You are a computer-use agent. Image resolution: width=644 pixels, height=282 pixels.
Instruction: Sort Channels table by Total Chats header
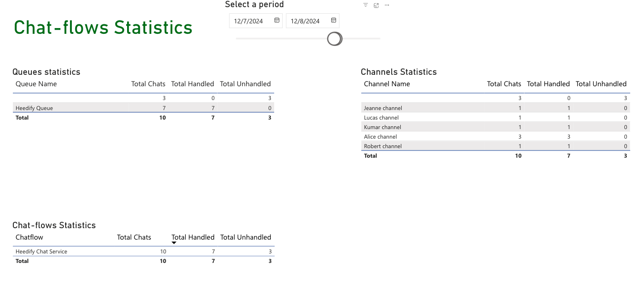pos(504,84)
